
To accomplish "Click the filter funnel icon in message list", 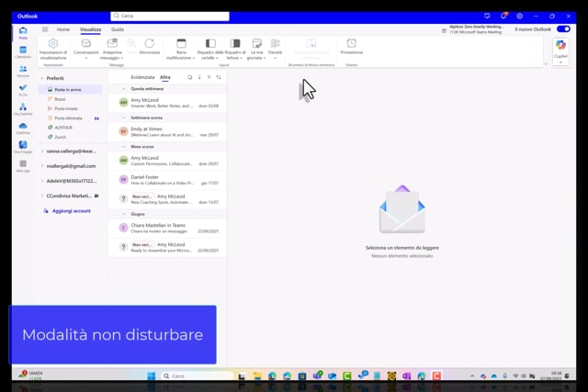I will click(209, 77).
